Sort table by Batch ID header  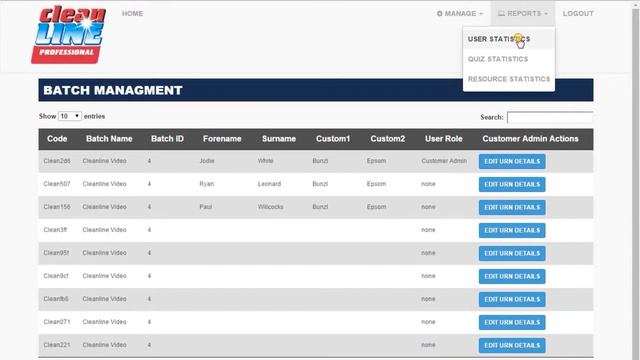[x=167, y=139]
